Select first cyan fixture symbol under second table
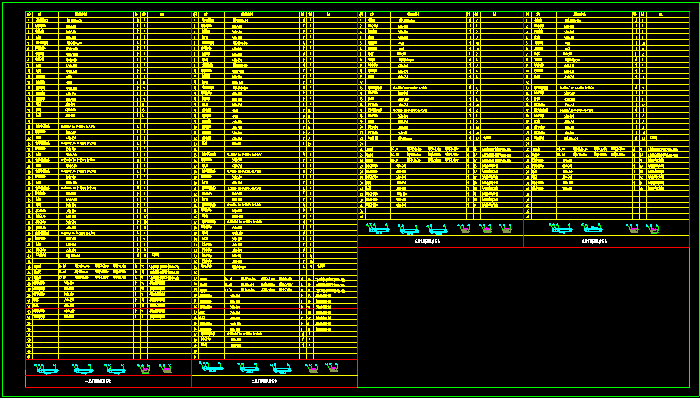Screen dimensions: 700x398 212,367
